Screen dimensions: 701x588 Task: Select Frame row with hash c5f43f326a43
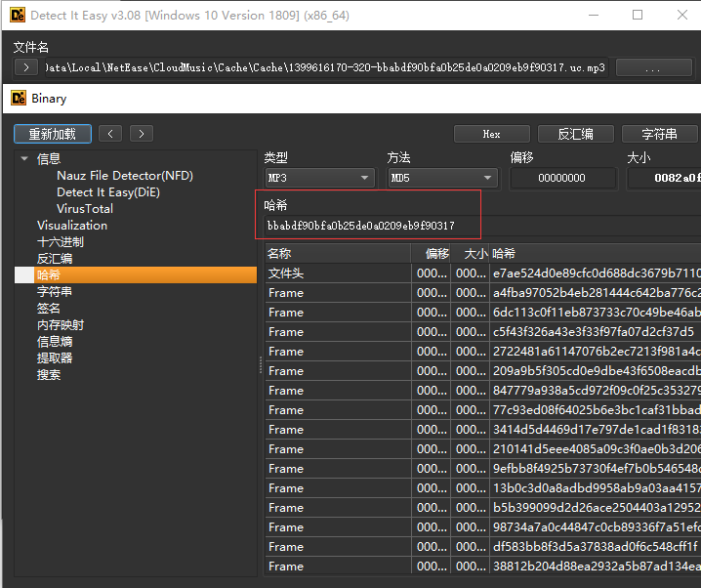click(483, 332)
